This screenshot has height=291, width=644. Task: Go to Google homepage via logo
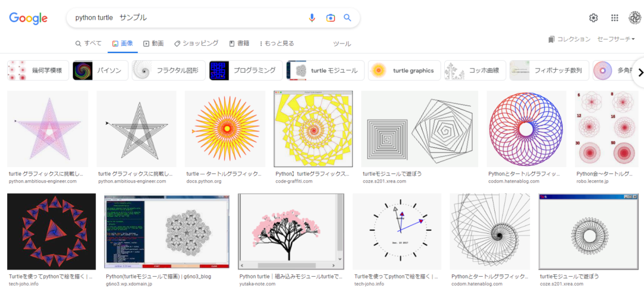29,18
